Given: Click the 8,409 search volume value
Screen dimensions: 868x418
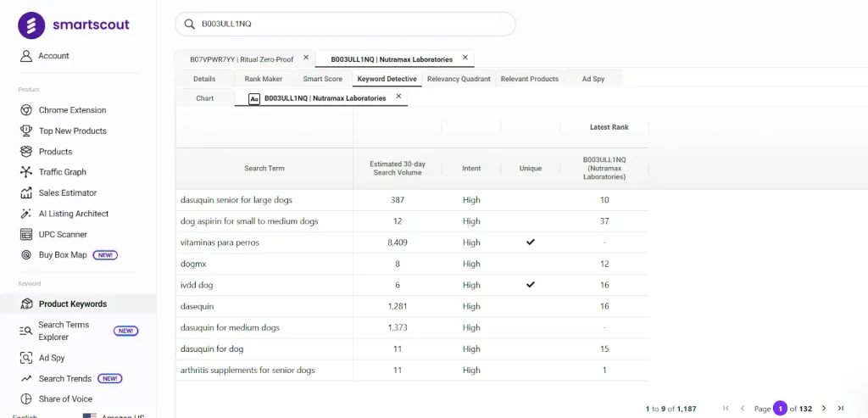Looking at the screenshot, I should [398, 242].
